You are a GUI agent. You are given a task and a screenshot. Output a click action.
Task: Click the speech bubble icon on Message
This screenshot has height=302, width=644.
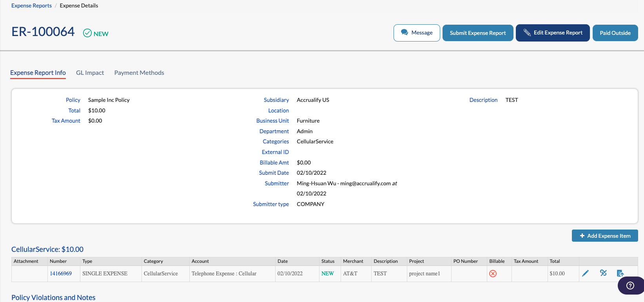click(405, 33)
